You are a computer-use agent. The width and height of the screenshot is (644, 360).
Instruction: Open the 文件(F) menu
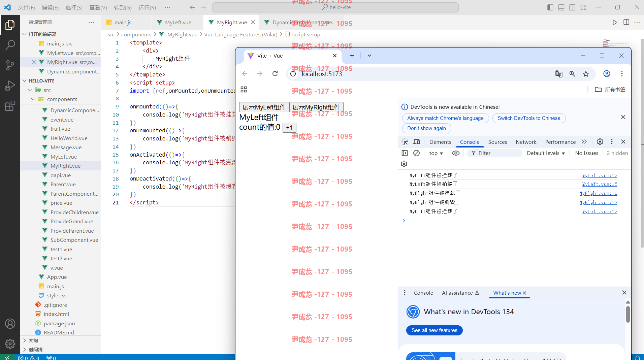tap(26, 7)
